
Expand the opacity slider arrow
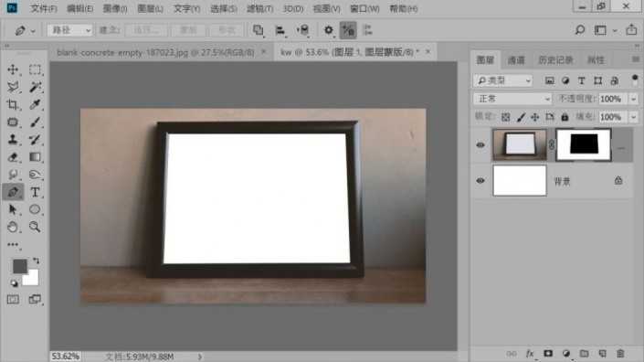pos(633,99)
